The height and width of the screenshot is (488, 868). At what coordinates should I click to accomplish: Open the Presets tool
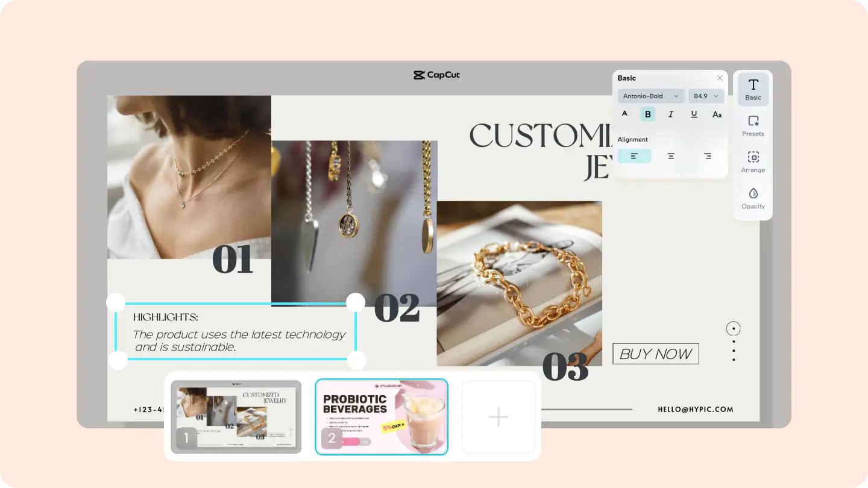tap(753, 126)
